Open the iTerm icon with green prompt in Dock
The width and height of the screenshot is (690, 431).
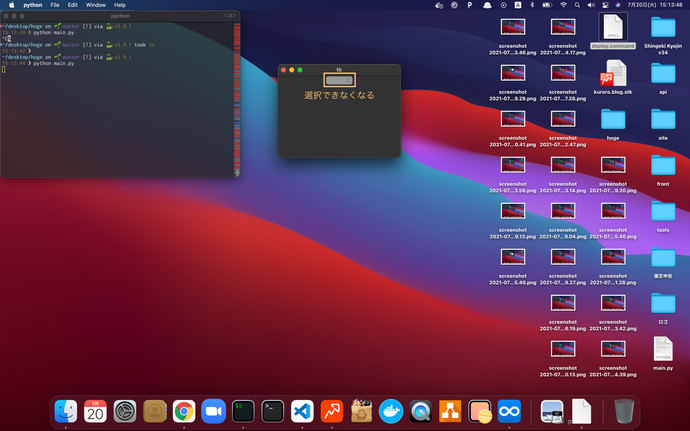[x=243, y=411]
